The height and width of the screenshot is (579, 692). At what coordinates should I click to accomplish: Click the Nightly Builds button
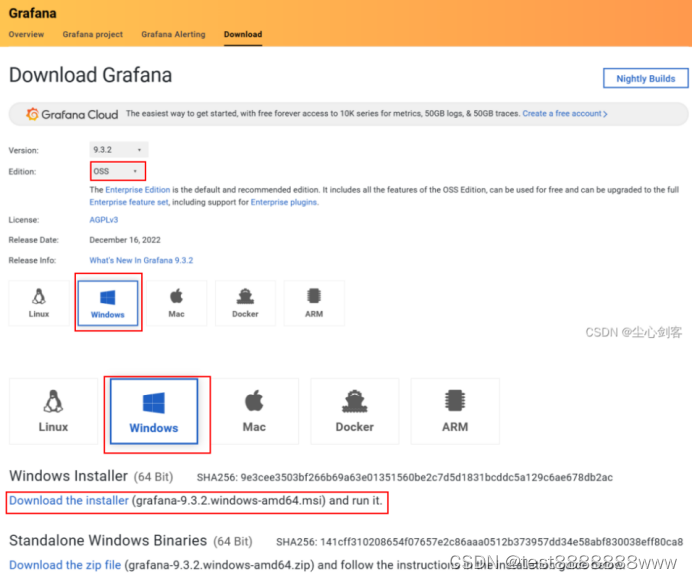click(x=645, y=79)
